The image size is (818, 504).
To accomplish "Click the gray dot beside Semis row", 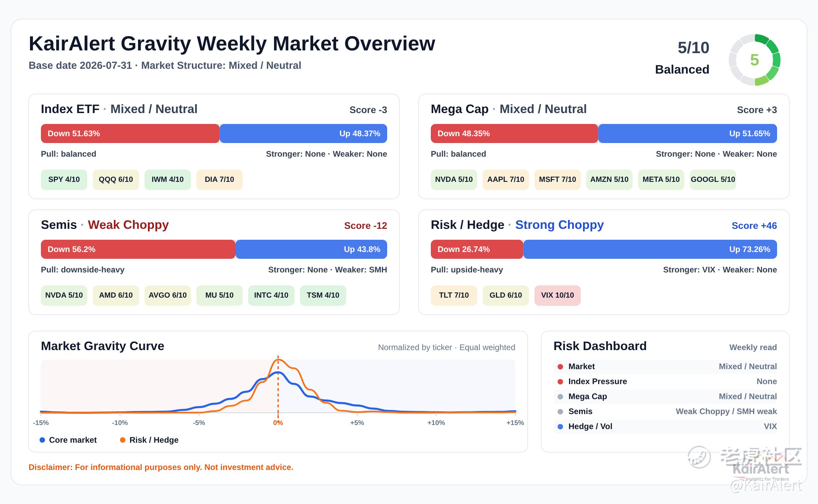I will 560,412.
